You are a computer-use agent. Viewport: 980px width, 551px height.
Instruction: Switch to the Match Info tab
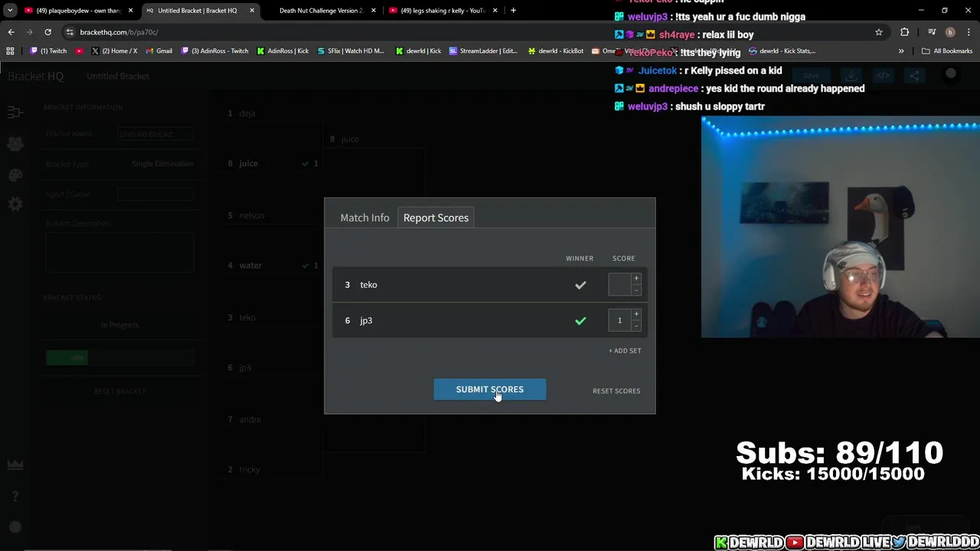pyautogui.click(x=364, y=218)
